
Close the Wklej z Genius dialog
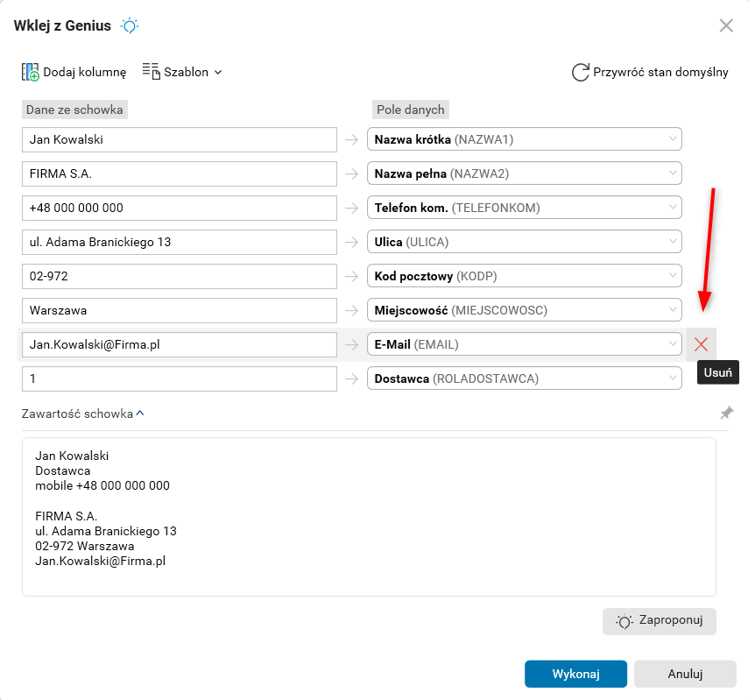726,25
